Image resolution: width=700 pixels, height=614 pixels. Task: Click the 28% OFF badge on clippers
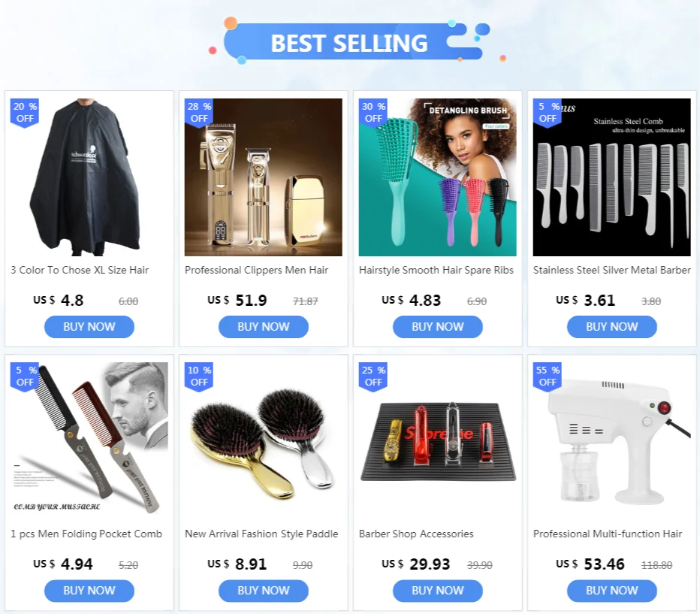tap(199, 113)
